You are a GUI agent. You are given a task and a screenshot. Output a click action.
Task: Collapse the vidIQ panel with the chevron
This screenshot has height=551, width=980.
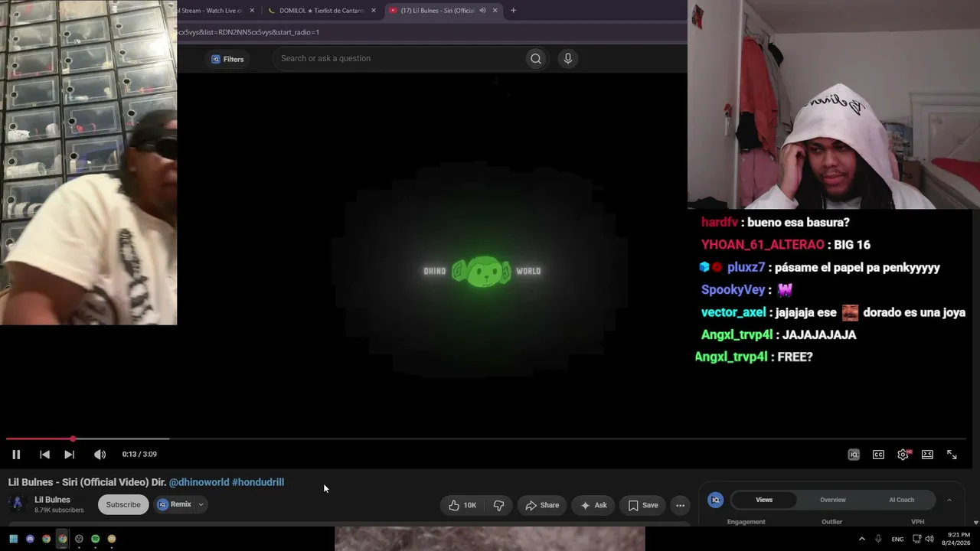(x=949, y=500)
